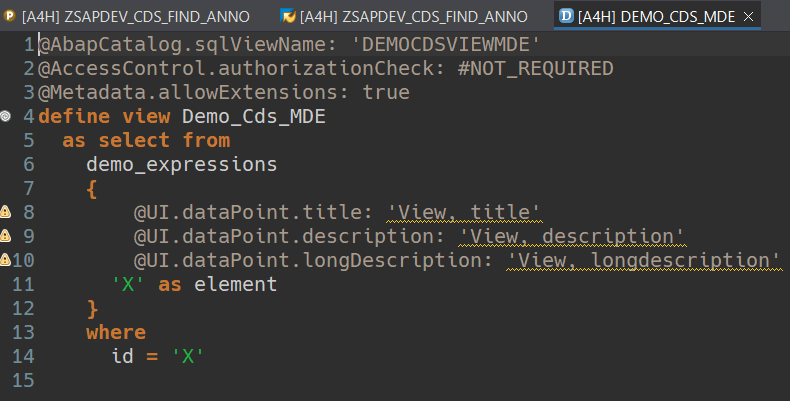Click the underlined 'View, longdescription' string
This screenshot has width=790, height=401.
click(x=644, y=260)
